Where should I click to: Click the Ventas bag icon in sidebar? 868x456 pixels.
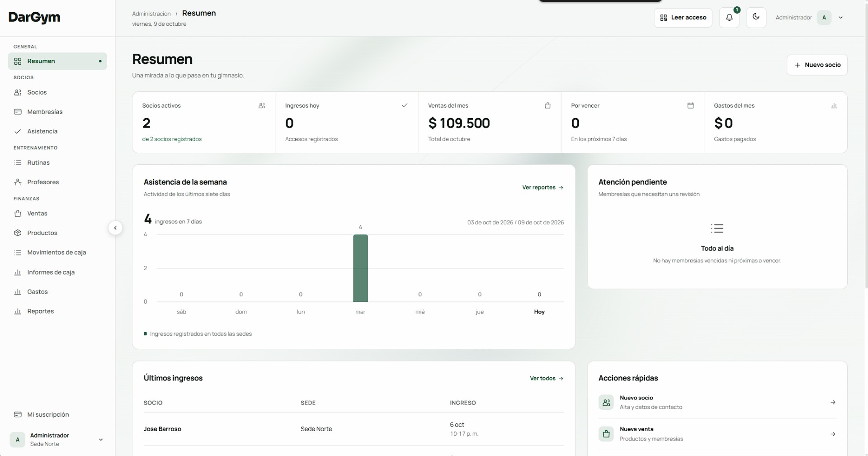point(18,214)
